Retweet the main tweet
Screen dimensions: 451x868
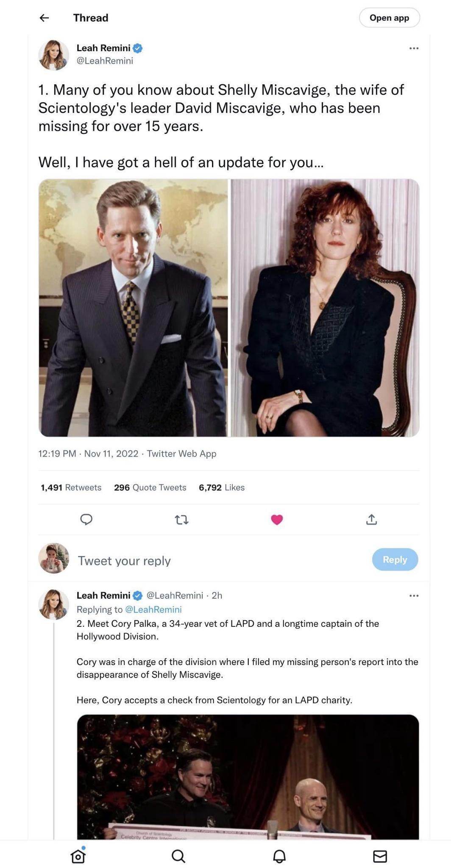[181, 520]
